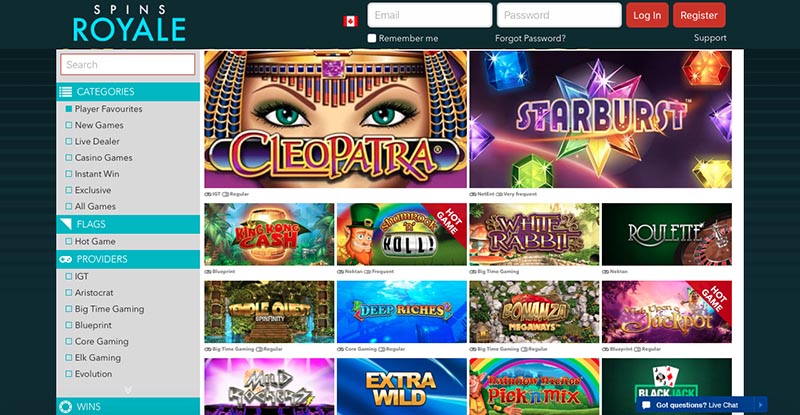Click the Live Chat speech bubble icon
This screenshot has width=800, height=415.
[x=646, y=405]
